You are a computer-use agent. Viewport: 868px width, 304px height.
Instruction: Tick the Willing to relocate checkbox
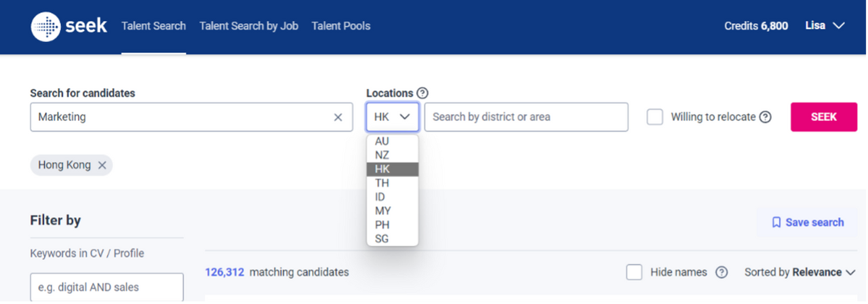coord(654,117)
